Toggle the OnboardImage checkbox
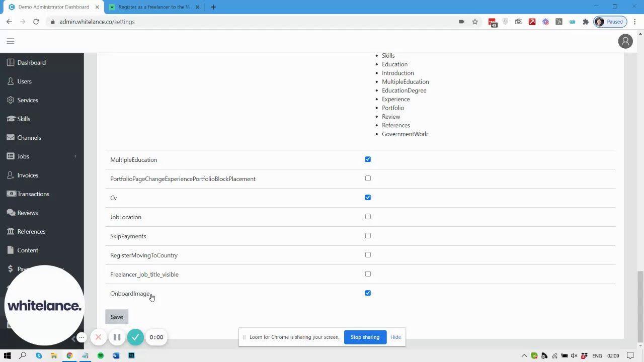644x362 pixels. click(368, 293)
